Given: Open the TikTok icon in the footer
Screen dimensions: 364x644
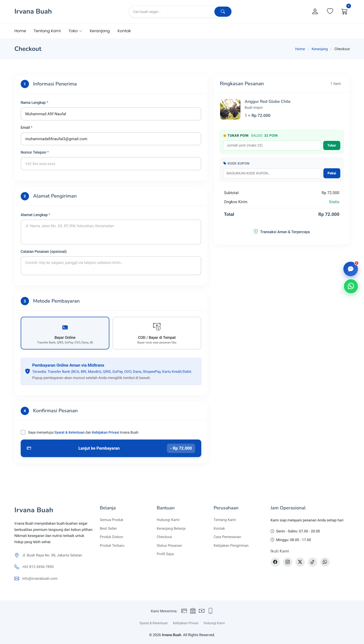Looking at the screenshot, I should click(x=312, y=562).
